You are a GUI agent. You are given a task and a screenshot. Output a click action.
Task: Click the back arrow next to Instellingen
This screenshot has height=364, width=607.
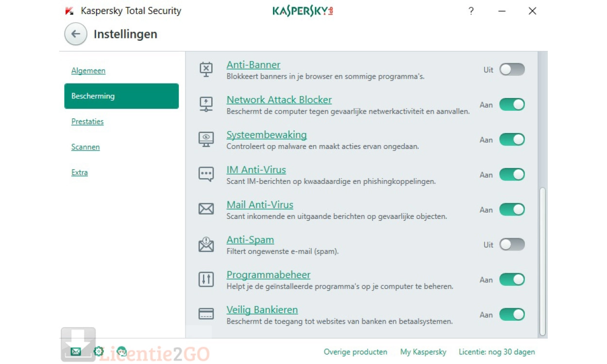point(76,34)
